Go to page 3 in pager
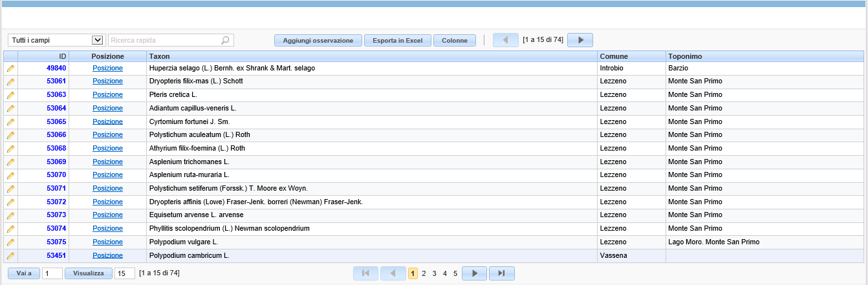 [x=434, y=273]
